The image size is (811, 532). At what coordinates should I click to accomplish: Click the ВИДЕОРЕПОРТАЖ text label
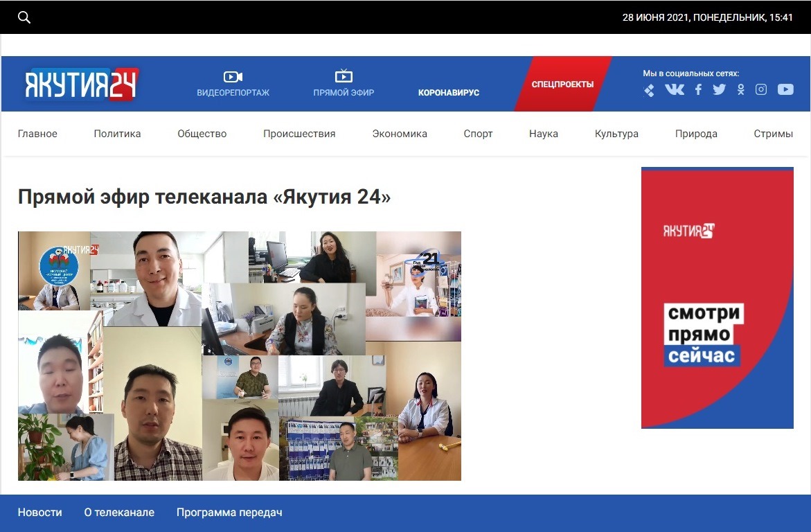(233, 93)
